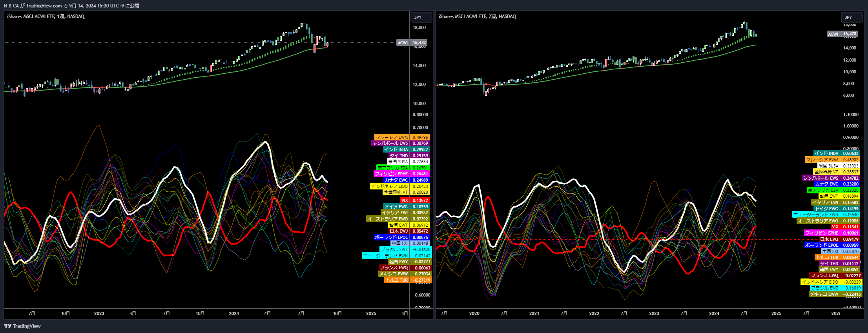The width and height of the screenshot is (868, 333).
Task: Select the シンガポール EWS 0.24782 label
Action: click(831, 178)
